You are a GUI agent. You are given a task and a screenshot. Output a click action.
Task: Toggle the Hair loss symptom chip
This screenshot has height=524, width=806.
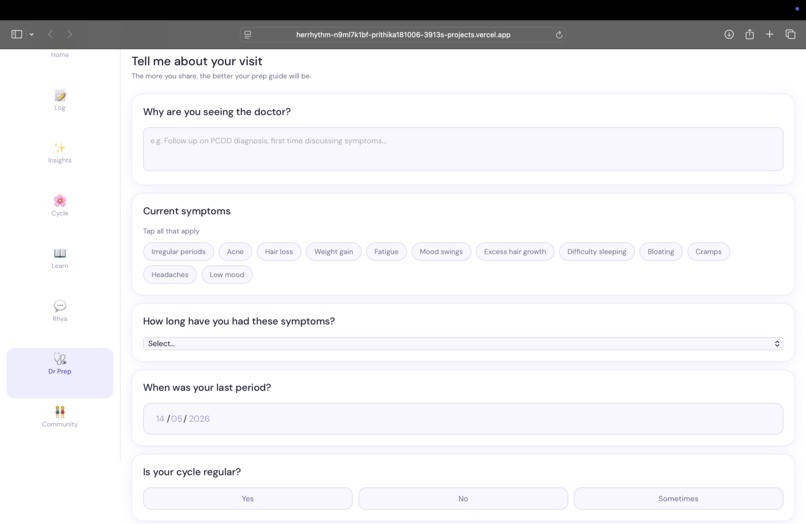[279, 251]
